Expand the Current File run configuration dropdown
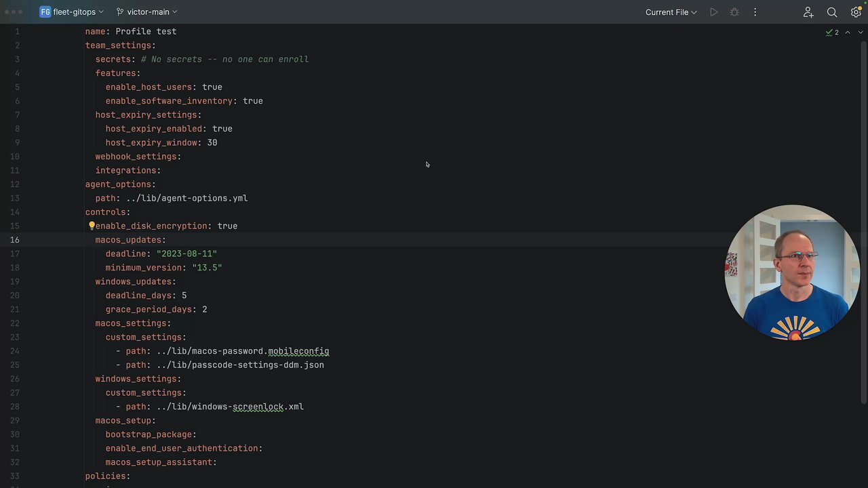 pos(671,12)
